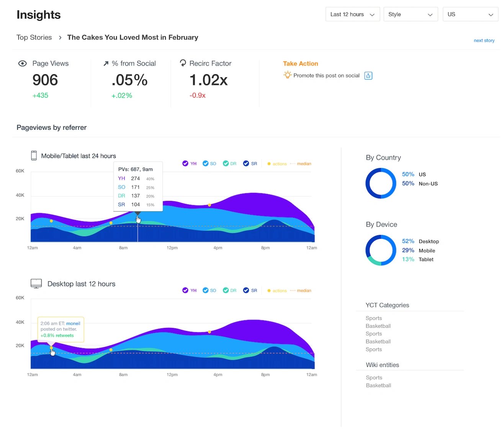504x445 pixels.
Task: Click the Pageviews by referrer heading
Action: pyautogui.click(x=52, y=127)
